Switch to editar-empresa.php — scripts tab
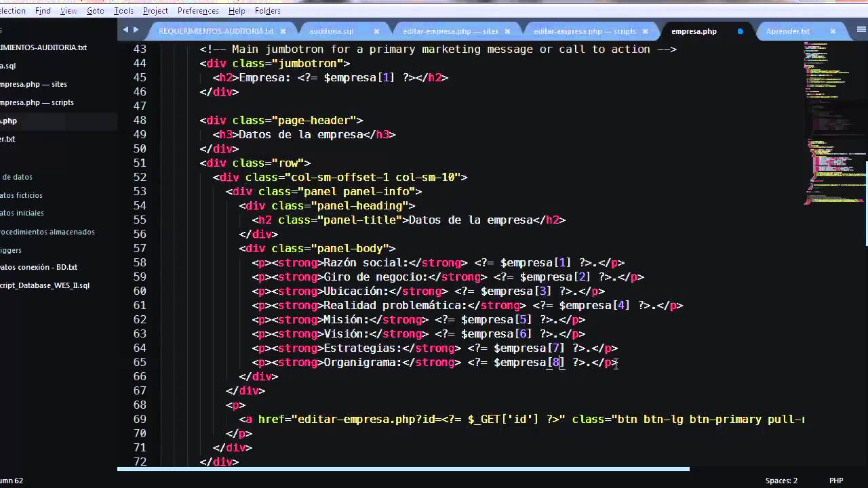This screenshot has height=488, width=868. coord(585,31)
